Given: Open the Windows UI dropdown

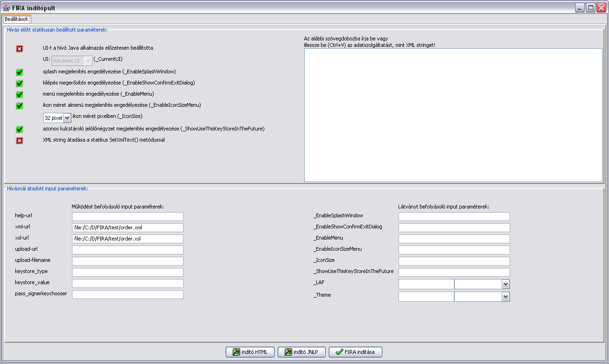Looking at the screenshot, I should 72,60.
